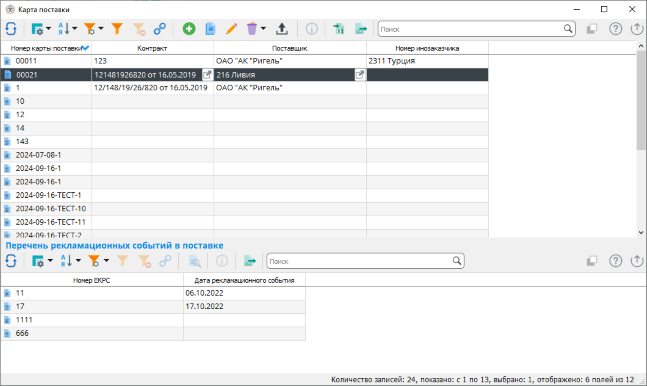The height and width of the screenshot is (386, 647).
Task: Expand table settings arrow in Карта поставки toolbar
Action: 48,29
